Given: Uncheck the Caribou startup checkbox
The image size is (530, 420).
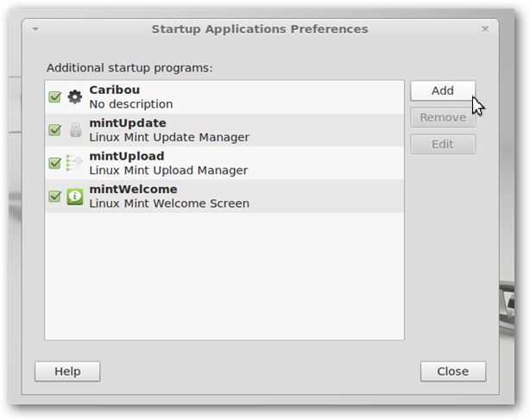Looking at the screenshot, I should click(54, 97).
